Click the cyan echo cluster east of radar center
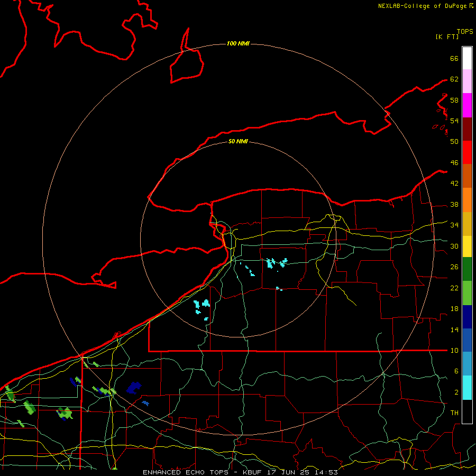476x476 pixels. (276, 262)
